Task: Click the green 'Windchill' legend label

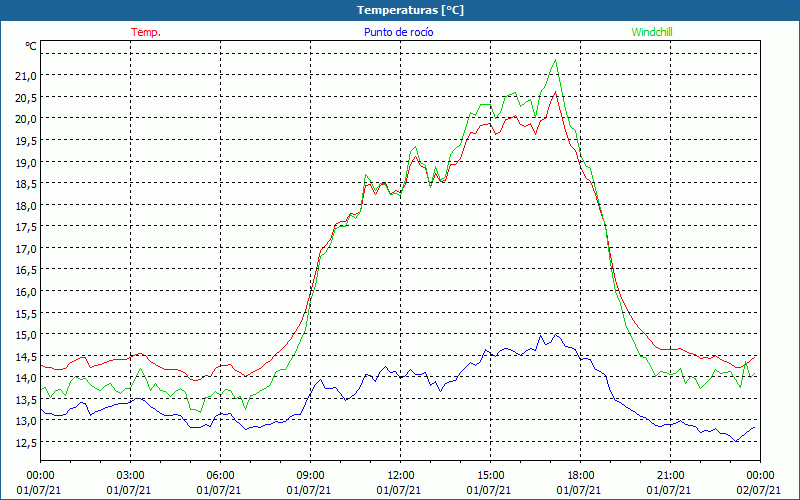Action: tap(652, 32)
